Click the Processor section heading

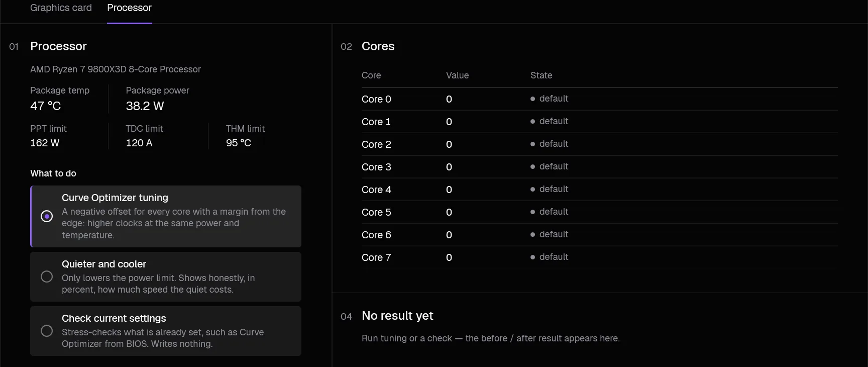click(x=58, y=46)
